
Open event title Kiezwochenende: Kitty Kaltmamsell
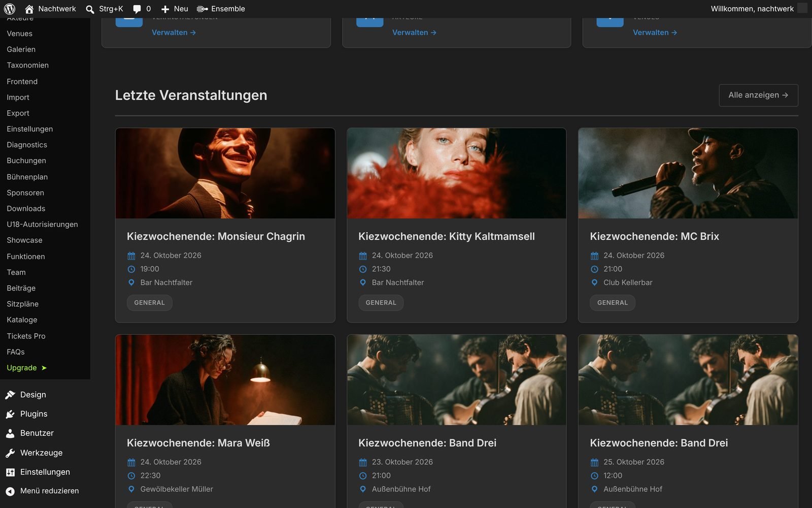point(447,236)
